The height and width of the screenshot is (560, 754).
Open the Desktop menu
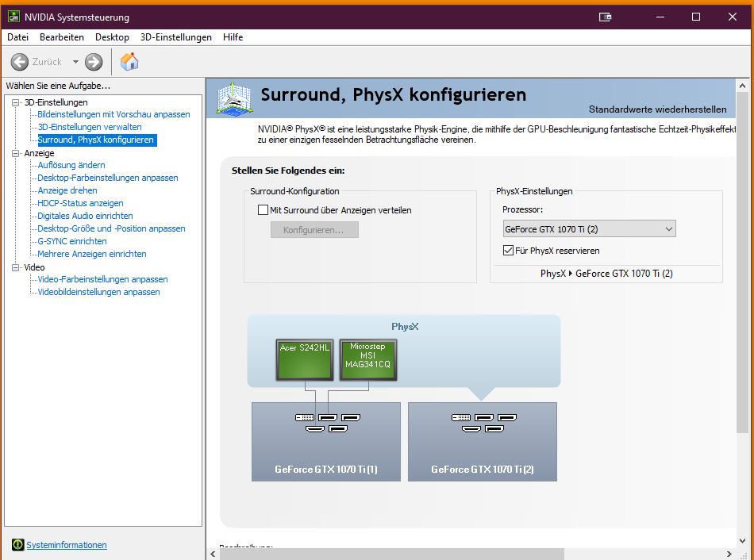tap(112, 37)
